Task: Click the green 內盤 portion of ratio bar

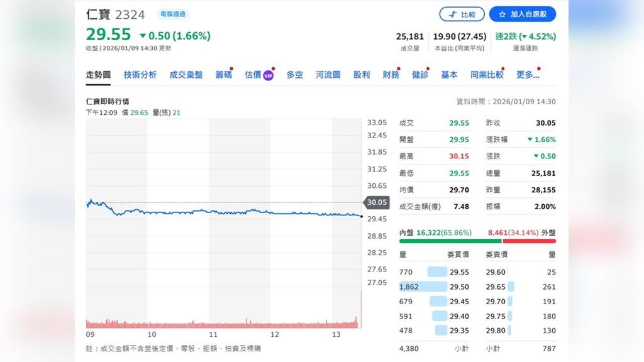Action: (450, 241)
